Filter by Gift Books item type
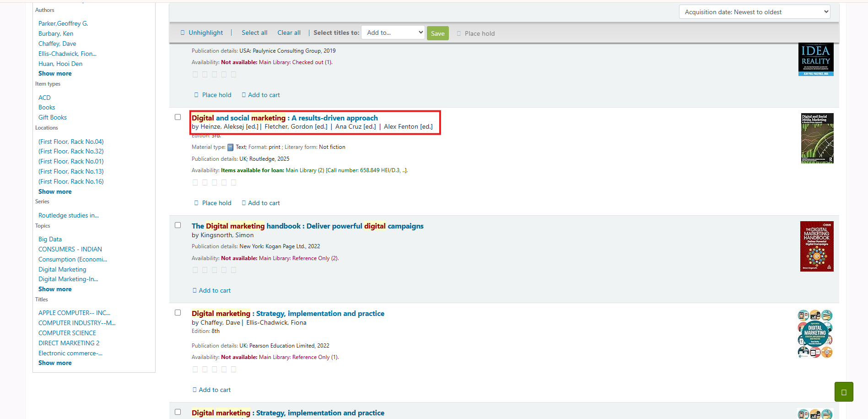Screen dimensions: 868x419 coord(53,118)
